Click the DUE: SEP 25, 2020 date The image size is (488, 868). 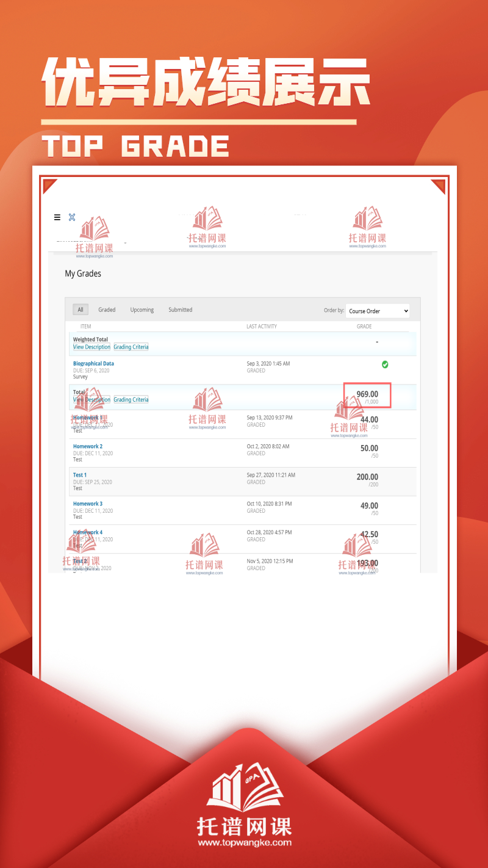coord(93,482)
